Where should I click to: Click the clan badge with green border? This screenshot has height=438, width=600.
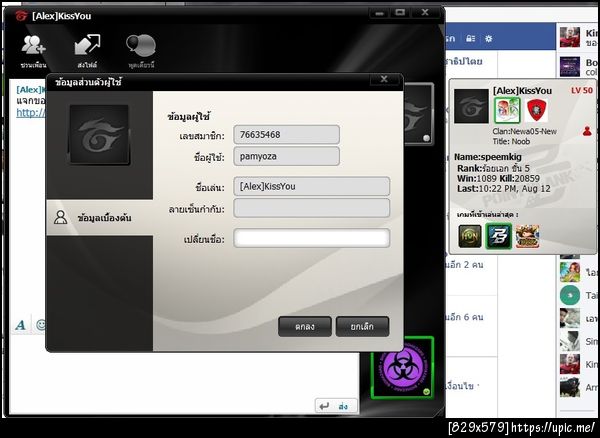click(x=507, y=110)
